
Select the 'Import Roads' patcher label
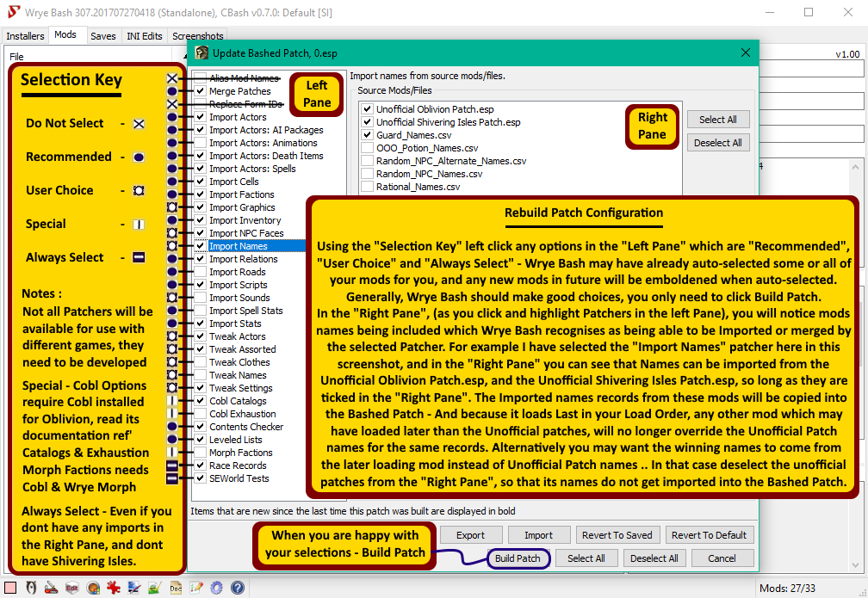pos(238,272)
